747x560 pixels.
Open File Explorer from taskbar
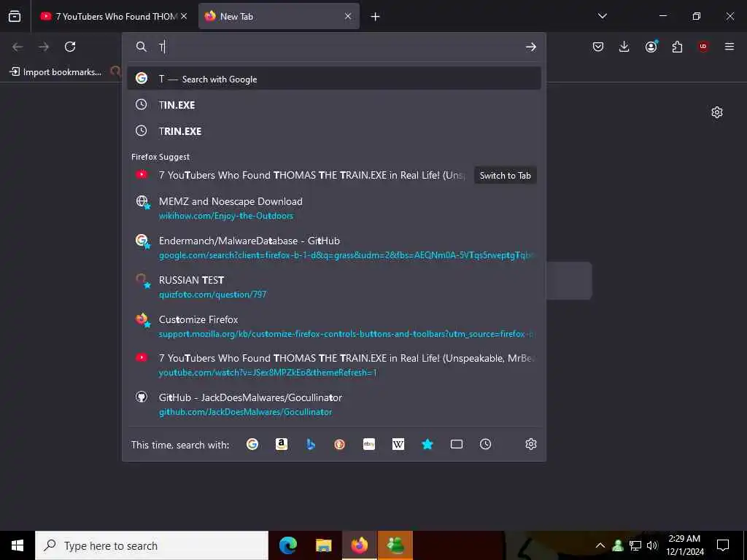(323, 545)
